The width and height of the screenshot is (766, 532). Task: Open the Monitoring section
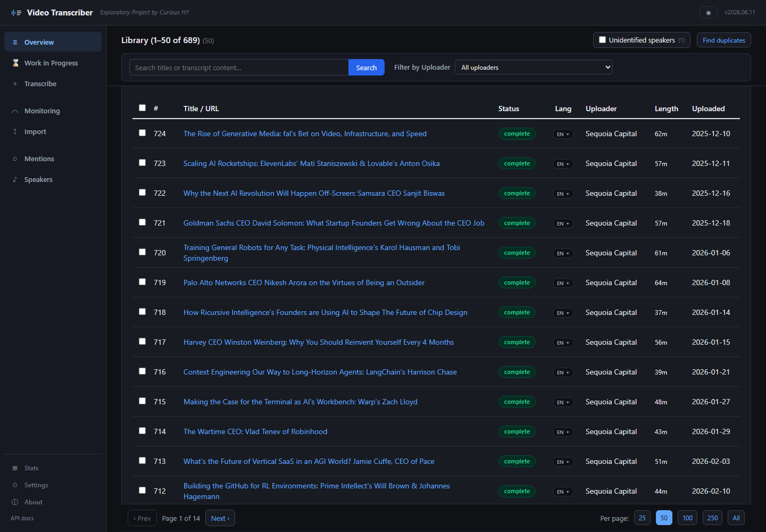(x=53, y=111)
